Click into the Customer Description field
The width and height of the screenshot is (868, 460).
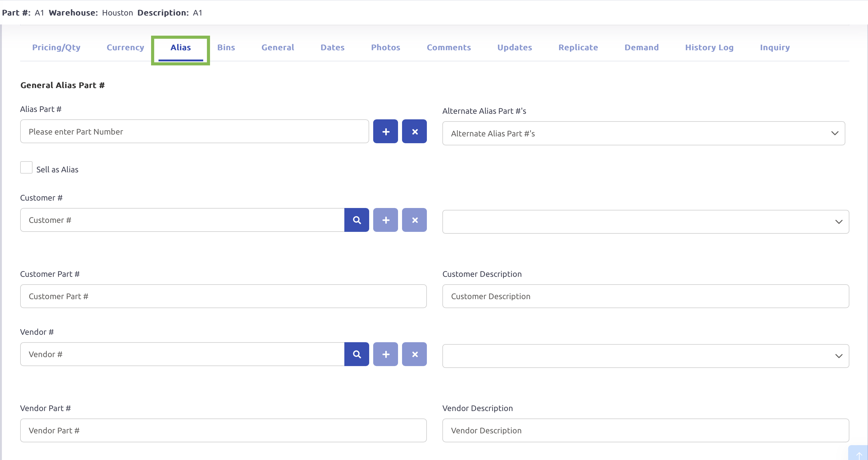645,296
